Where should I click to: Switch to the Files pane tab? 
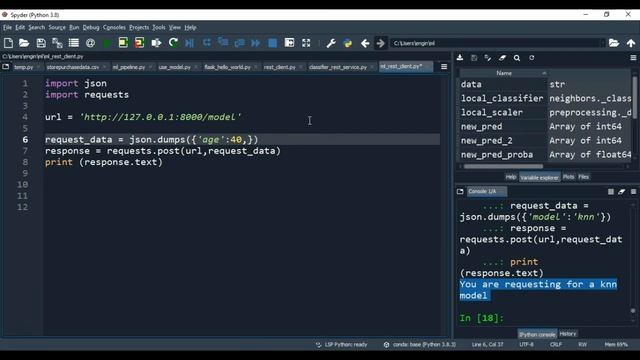pyautogui.click(x=584, y=177)
